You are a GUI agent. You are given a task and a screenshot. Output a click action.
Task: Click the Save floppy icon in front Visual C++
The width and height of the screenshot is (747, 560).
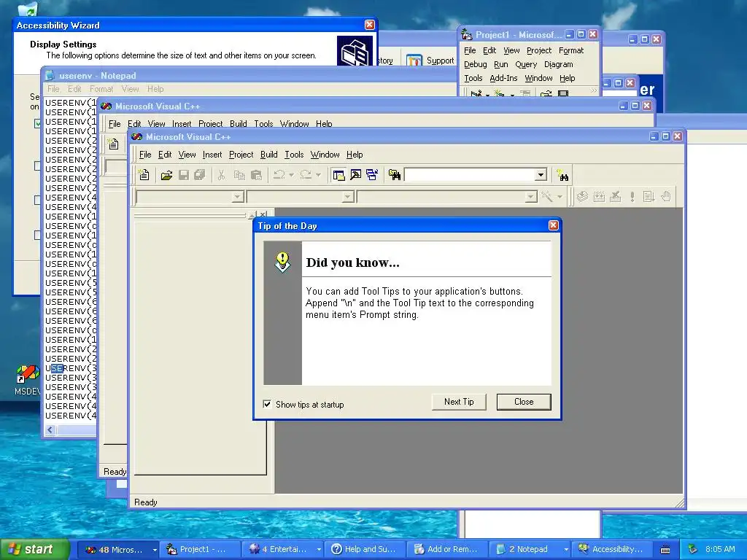click(183, 175)
